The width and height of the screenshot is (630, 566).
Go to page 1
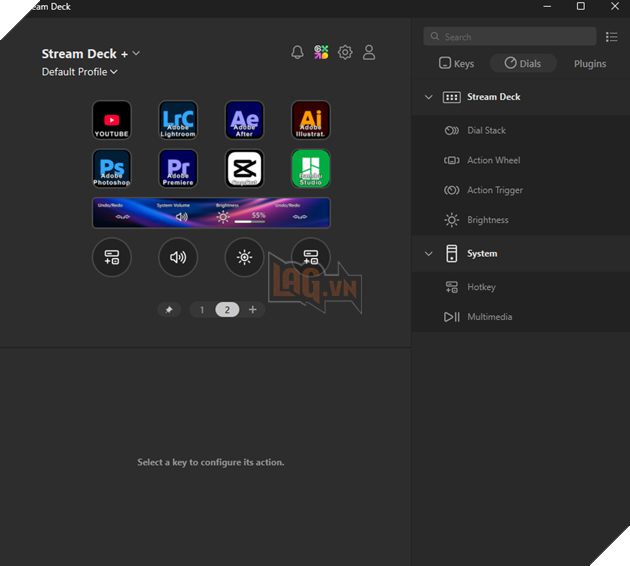pos(202,310)
